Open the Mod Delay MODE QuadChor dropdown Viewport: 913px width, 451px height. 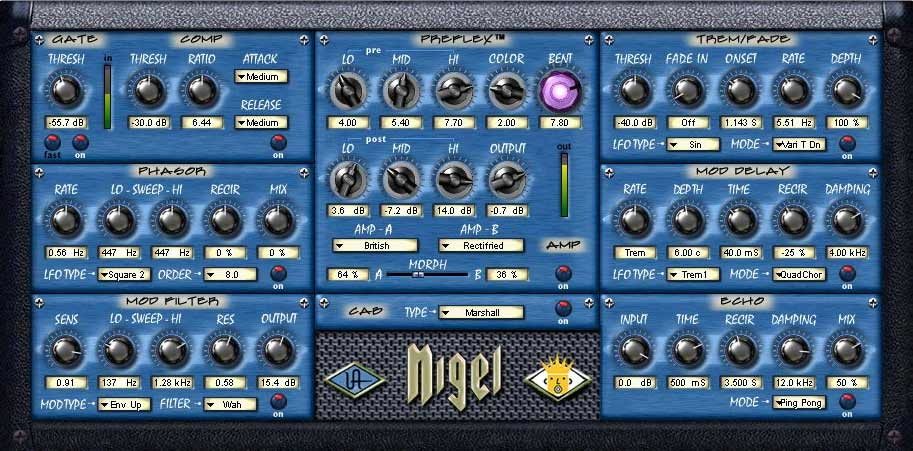[x=799, y=274]
